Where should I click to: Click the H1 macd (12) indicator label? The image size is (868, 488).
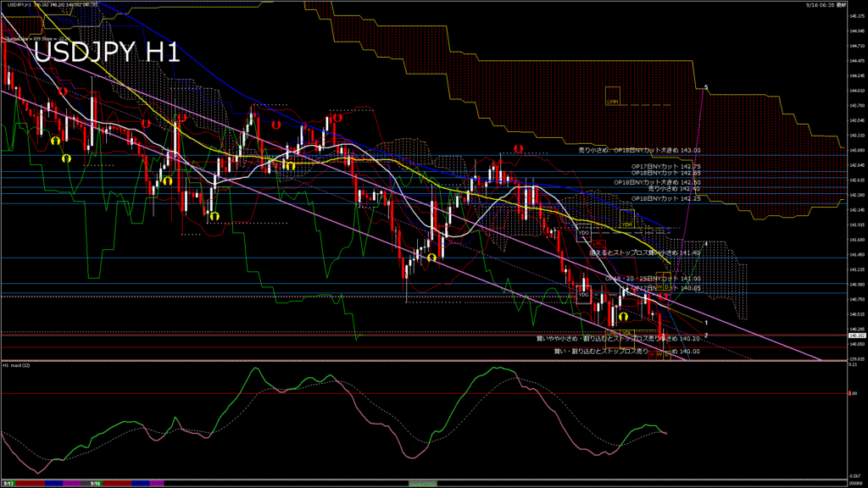pos(17,365)
